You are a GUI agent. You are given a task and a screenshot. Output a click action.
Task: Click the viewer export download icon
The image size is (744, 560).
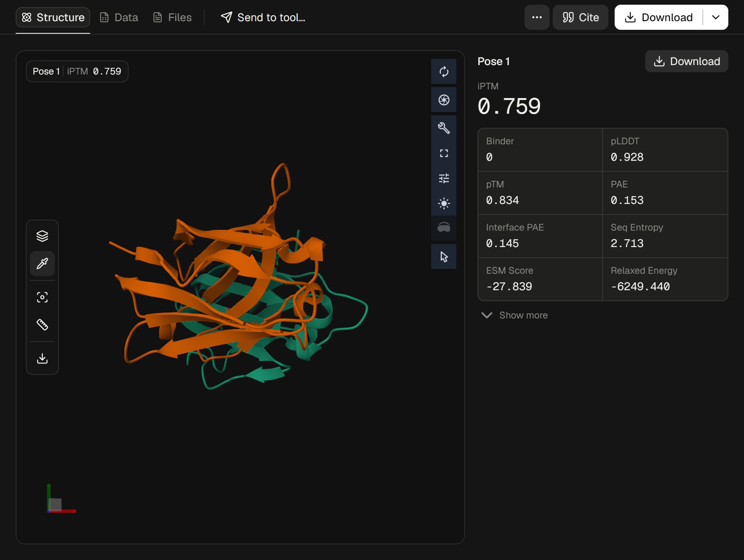coord(42,358)
